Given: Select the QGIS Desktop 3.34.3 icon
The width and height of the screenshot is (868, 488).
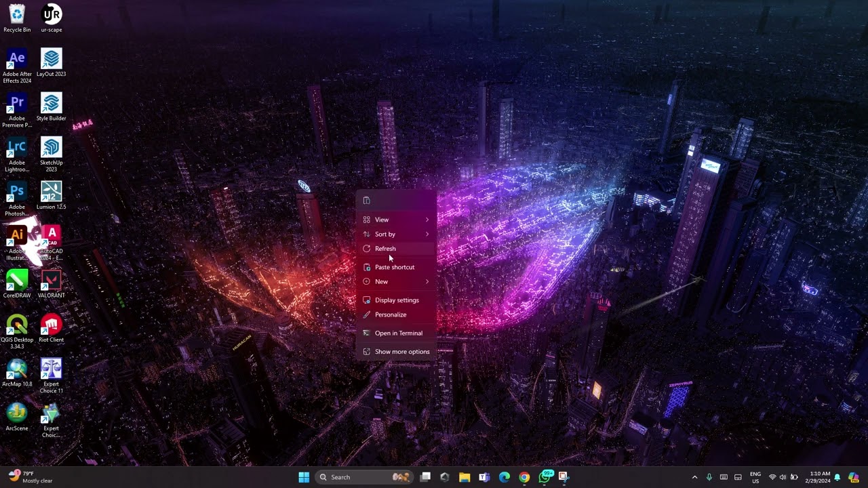Looking at the screenshot, I should point(17,331).
